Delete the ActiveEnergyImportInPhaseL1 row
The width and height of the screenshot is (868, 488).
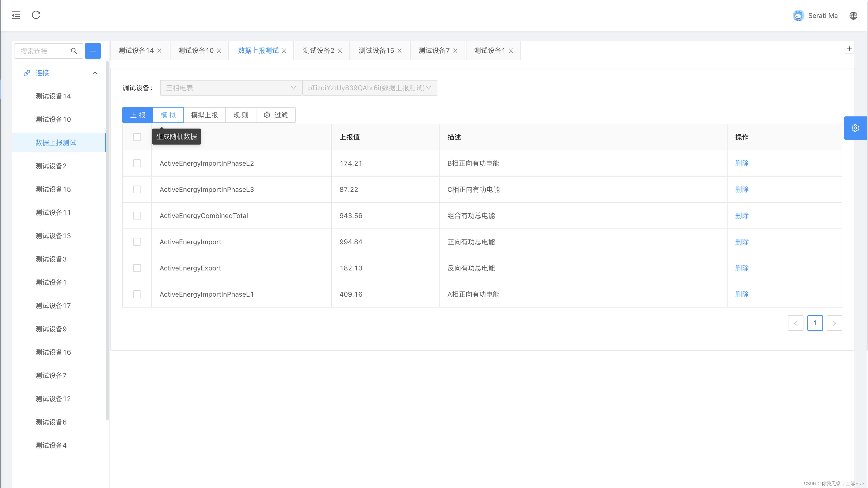click(742, 294)
